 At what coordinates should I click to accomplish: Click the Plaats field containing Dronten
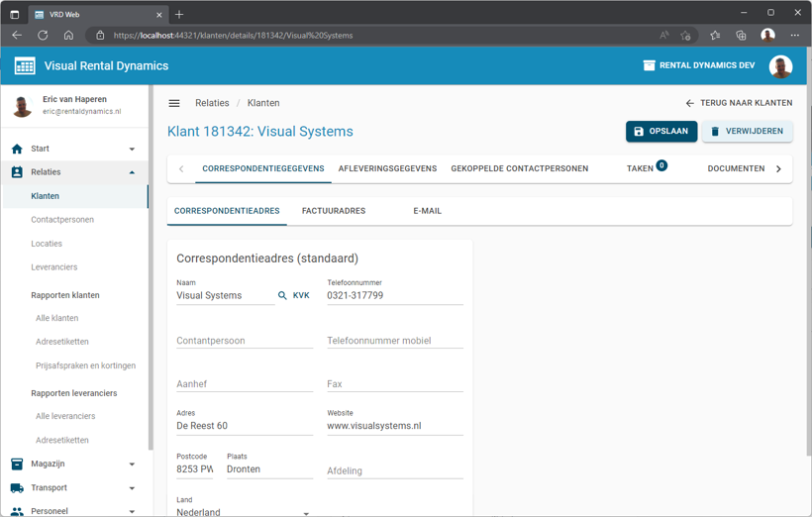269,469
